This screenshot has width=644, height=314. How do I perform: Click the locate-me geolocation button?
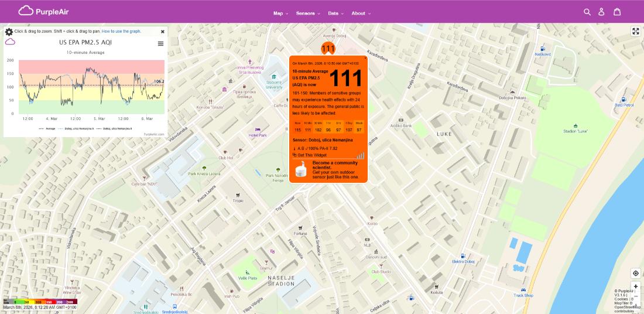tap(635, 274)
